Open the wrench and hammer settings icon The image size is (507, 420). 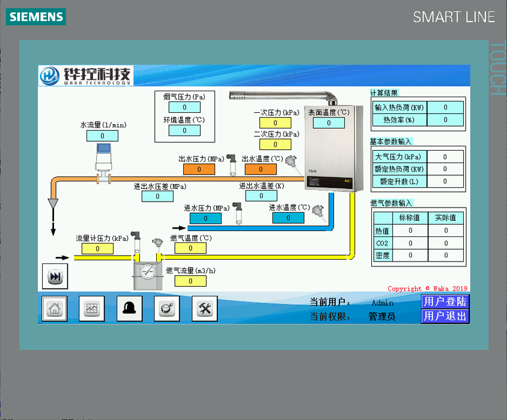[x=204, y=308]
